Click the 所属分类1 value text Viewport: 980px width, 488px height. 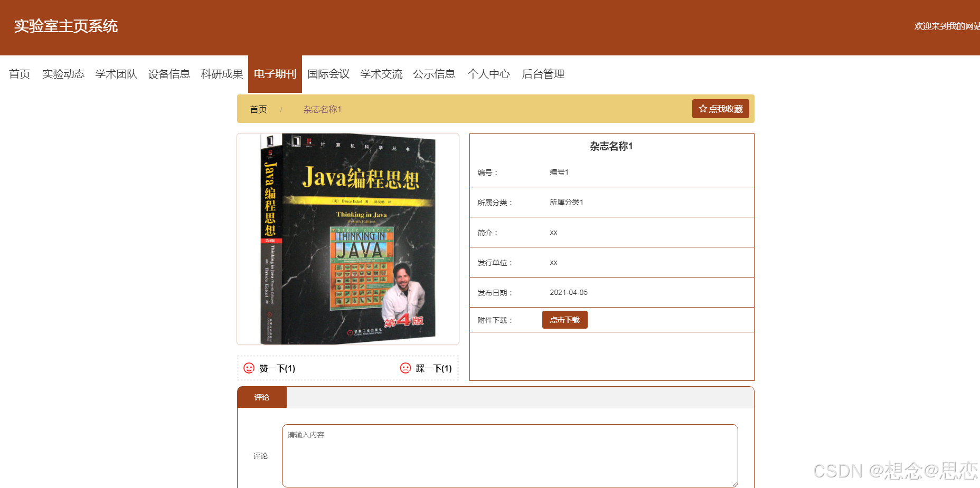click(567, 202)
